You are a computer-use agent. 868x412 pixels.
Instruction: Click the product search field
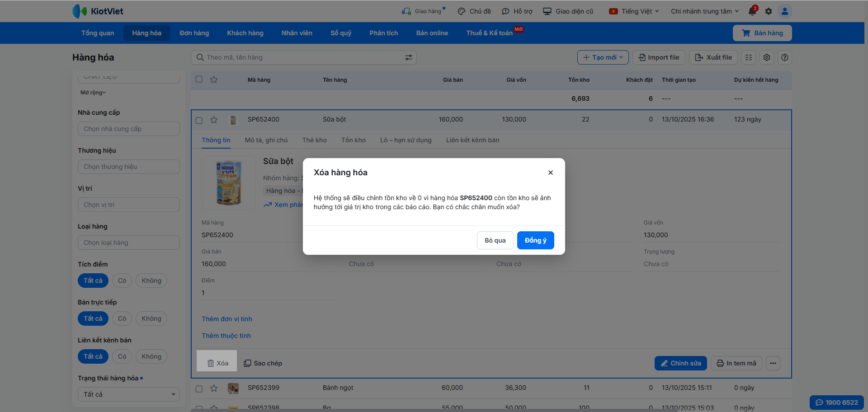304,57
